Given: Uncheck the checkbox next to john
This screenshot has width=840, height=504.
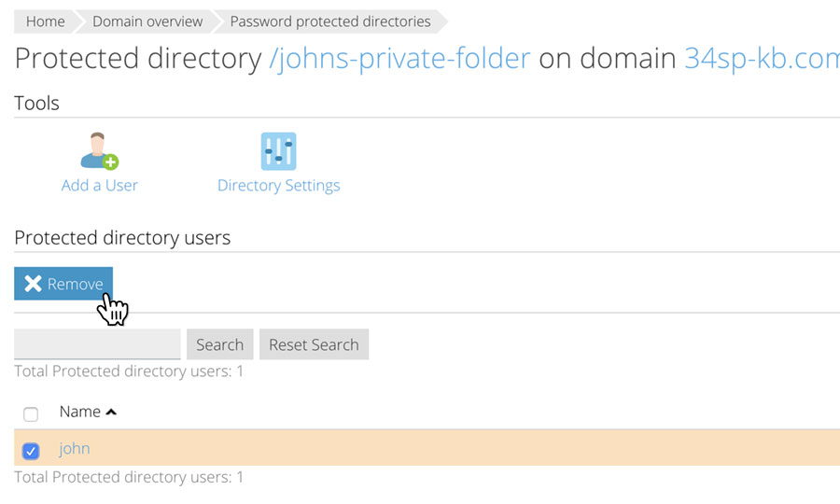Looking at the screenshot, I should coord(31,451).
